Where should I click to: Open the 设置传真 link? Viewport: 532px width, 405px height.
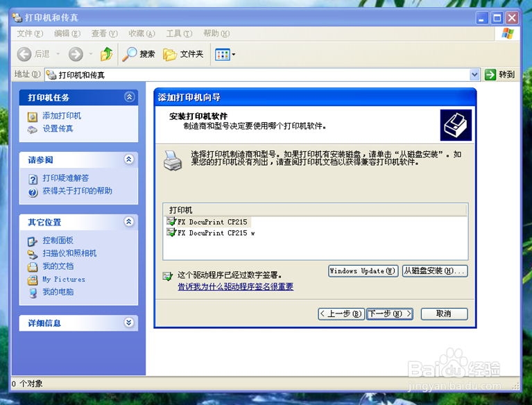58,128
